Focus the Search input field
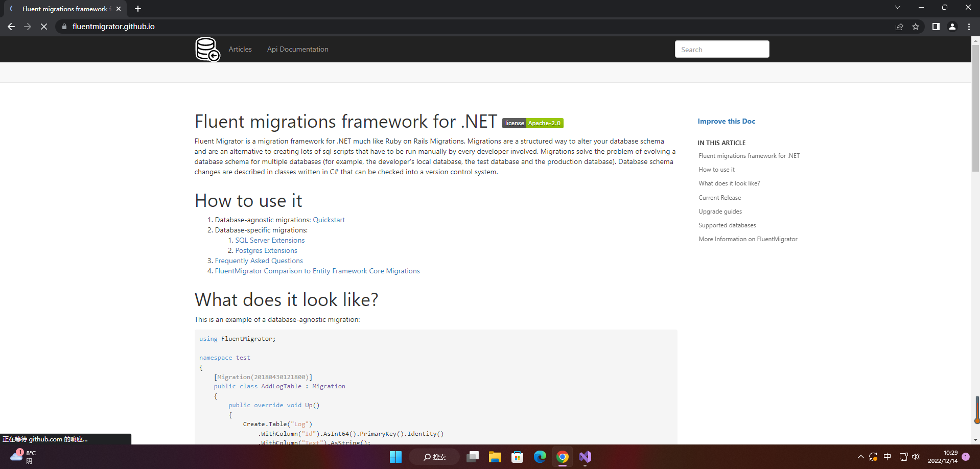980x469 pixels. click(x=722, y=50)
